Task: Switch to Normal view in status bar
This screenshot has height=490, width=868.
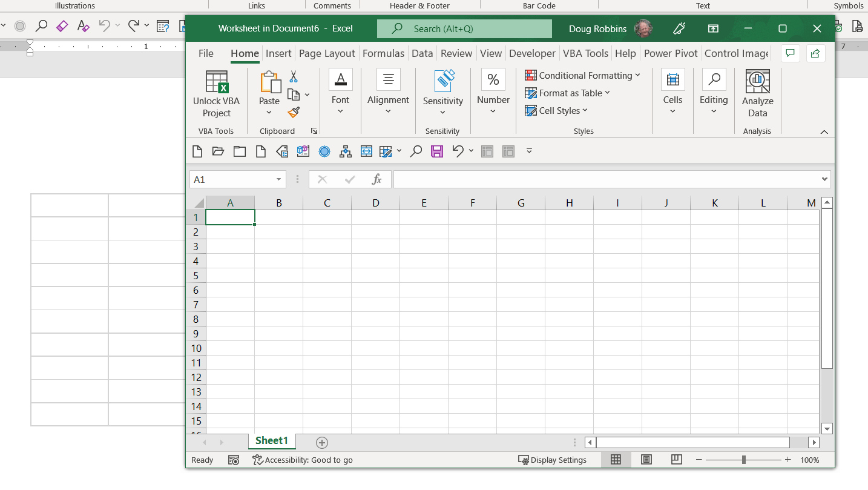Action: tap(616, 460)
